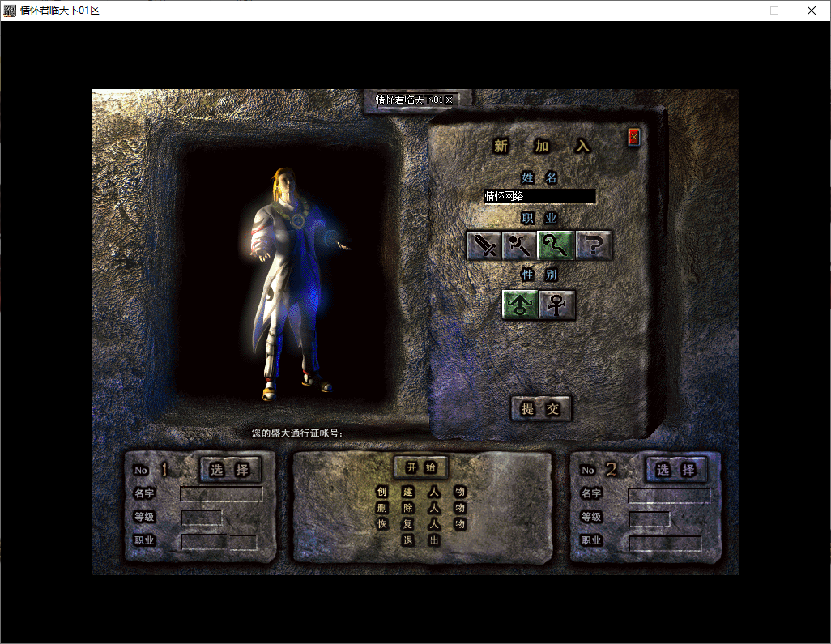
Task: Click the 您的盛大通行证帐号 account label
Action: point(297,433)
